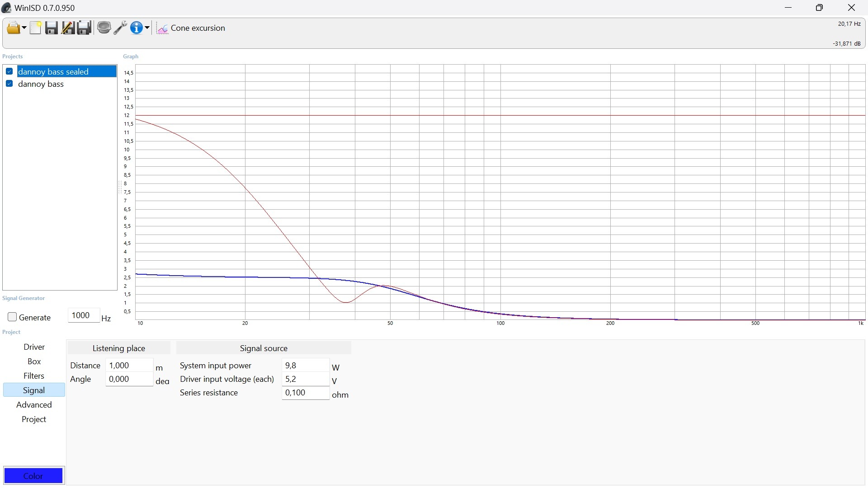The height and width of the screenshot is (488, 868).
Task: Restore down the WinISD window
Action: pos(819,8)
